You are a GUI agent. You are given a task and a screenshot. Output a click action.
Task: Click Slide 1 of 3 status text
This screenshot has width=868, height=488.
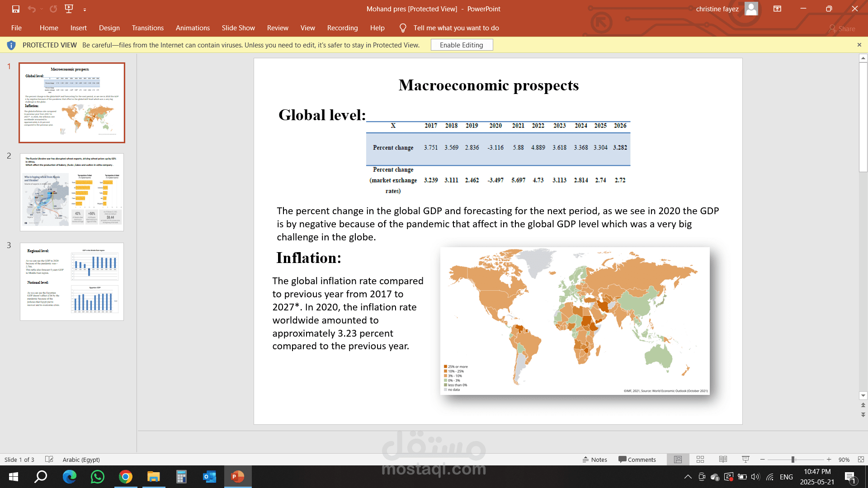(x=19, y=460)
